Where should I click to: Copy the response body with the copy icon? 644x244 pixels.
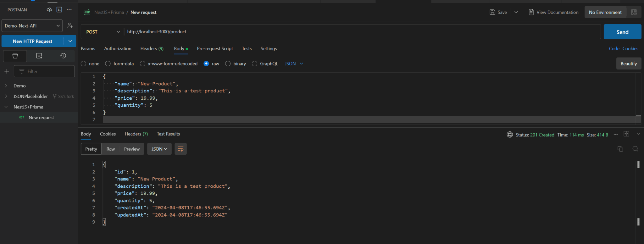[620, 149]
